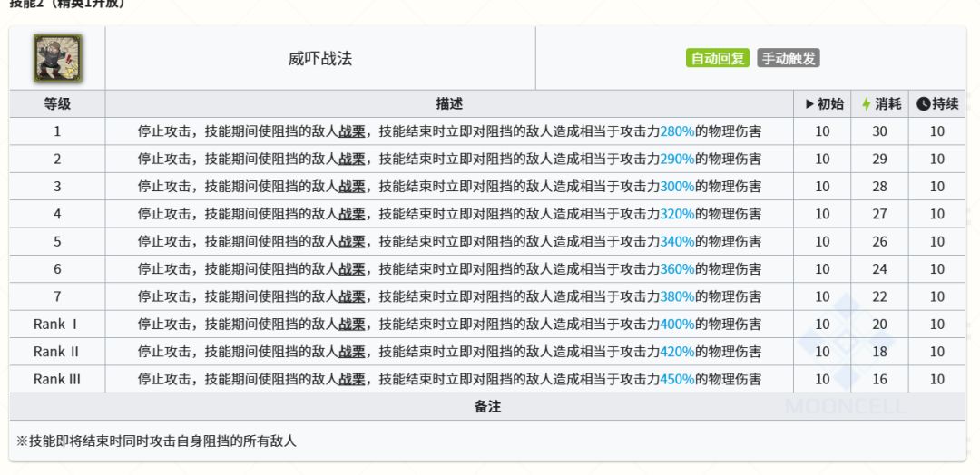Viewport: 980px width, 475px height.
Task: Click the 战栗 link in Rank III row
Action: coord(352,379)
